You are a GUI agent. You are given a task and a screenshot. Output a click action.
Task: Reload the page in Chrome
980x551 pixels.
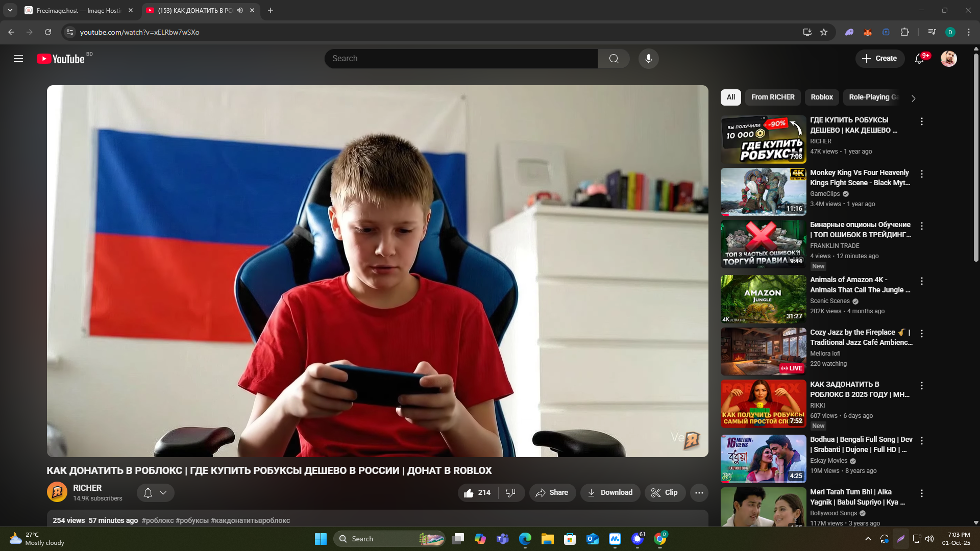point(48,32)
